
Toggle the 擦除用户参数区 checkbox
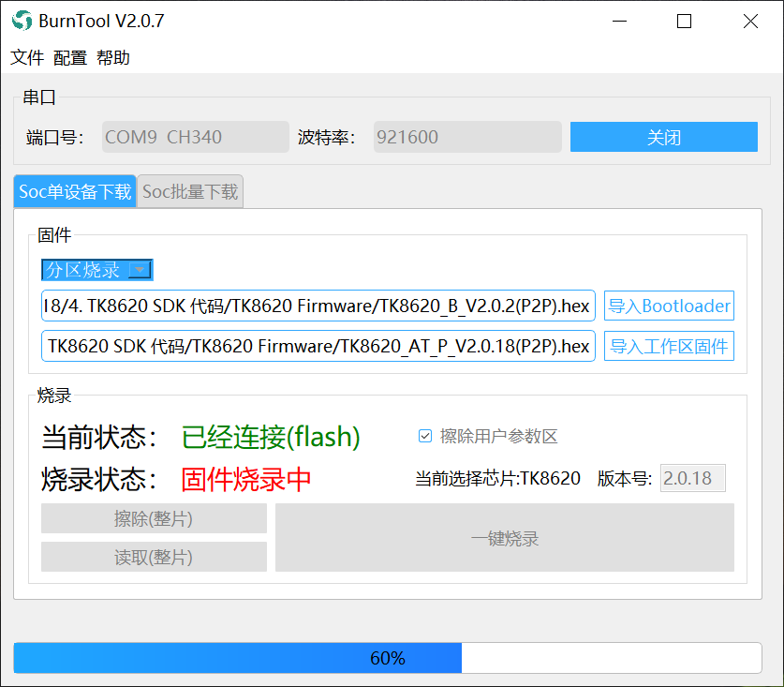(425, 437)
